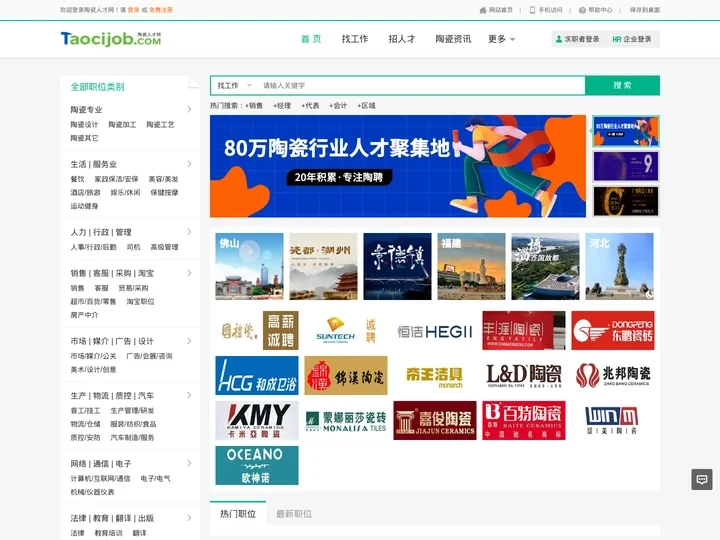Screen dimensions: 720x540
Task: Open the 兆邦陶瓷 logo
Action: [x=613, y=375]
